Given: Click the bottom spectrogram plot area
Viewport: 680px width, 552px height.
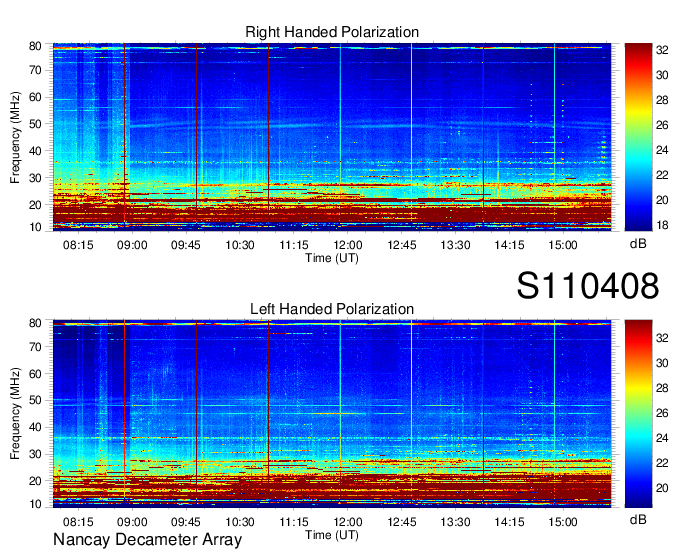Looking at the screenshot, I should point(332,414).
